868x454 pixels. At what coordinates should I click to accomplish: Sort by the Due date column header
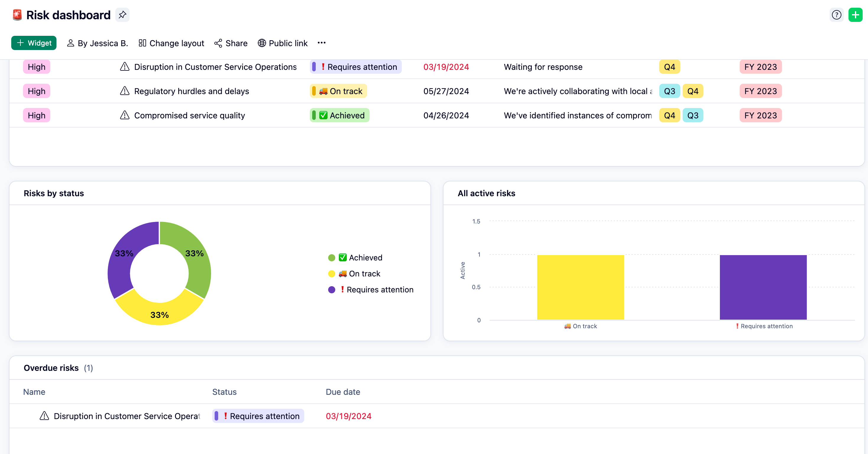tap(343, 392)
